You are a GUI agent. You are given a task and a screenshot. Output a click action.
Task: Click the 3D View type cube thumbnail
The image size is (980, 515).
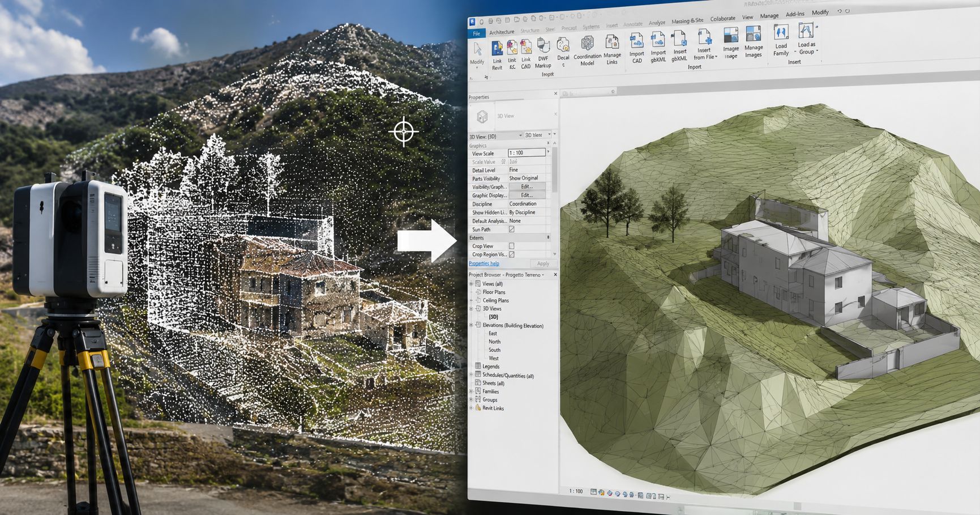482,117
